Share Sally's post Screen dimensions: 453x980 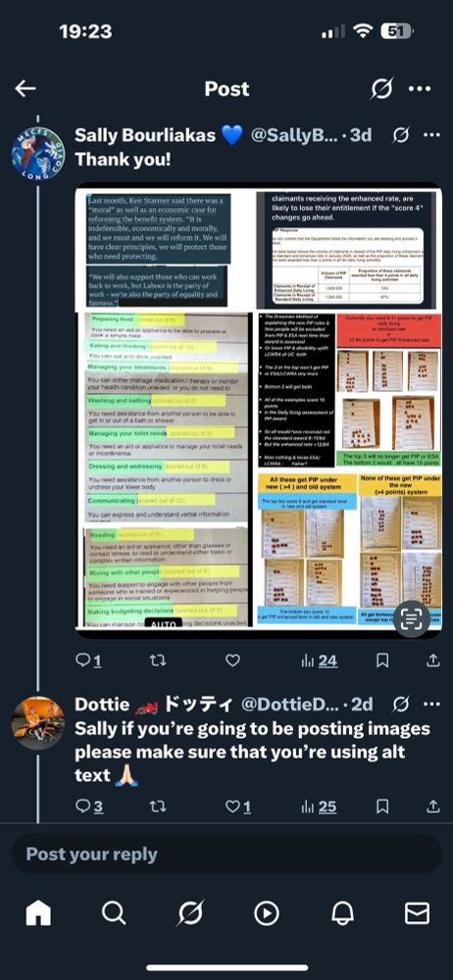click(433, 660)
